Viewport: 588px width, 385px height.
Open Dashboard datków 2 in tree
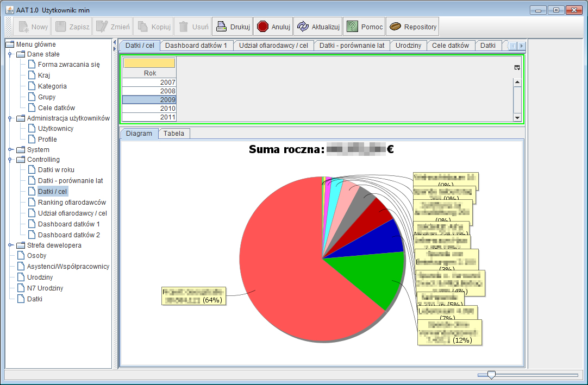(x=69, y=235)
